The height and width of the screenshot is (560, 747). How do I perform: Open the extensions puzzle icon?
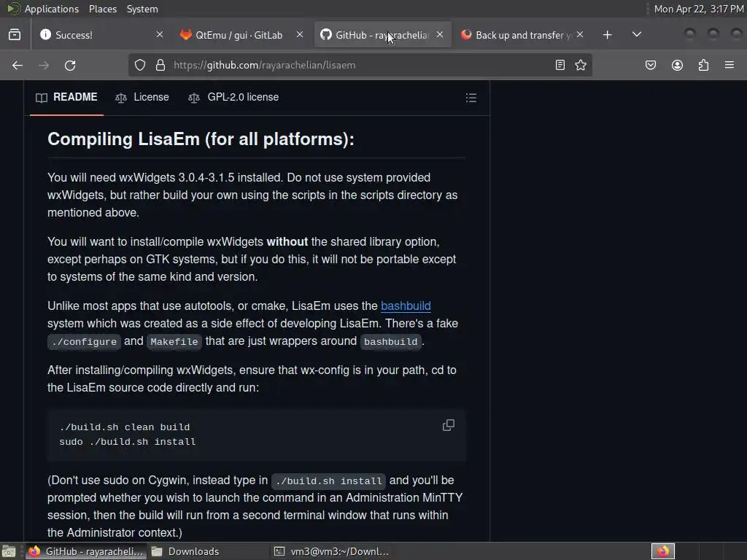coord(703,65)
